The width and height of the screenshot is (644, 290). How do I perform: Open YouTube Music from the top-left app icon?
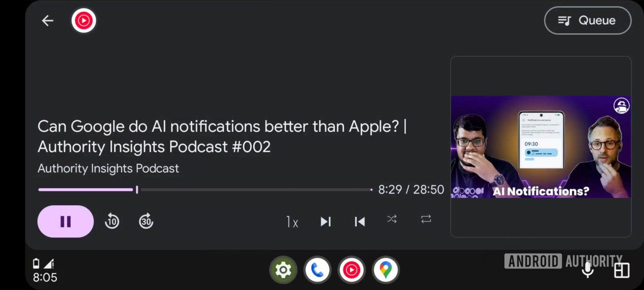pos(83,20)
